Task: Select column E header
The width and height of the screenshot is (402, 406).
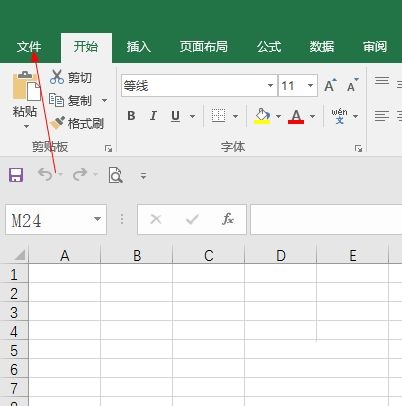Action: pos(353,256)
